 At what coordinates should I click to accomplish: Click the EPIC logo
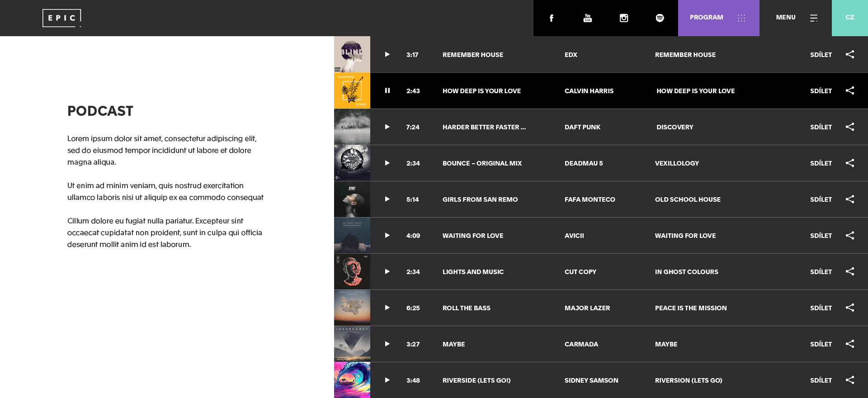point(62,18)
